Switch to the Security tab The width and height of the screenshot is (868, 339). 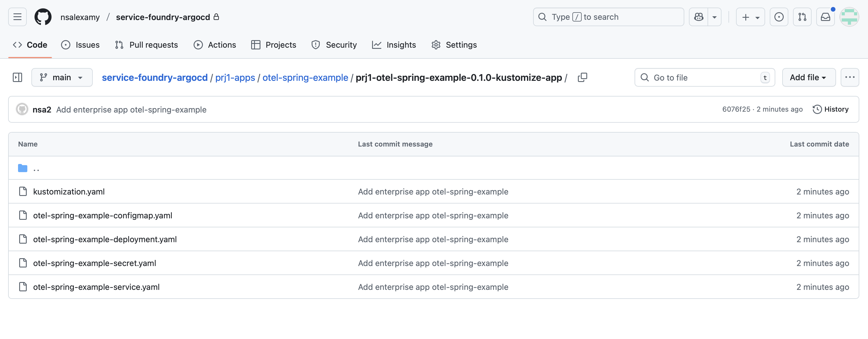pyautogui.click(x=334, y=45)
